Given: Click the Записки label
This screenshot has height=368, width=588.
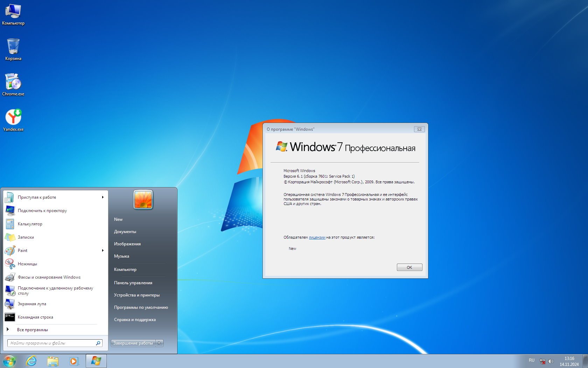Looking at the screenshot, I should (26, 237).
